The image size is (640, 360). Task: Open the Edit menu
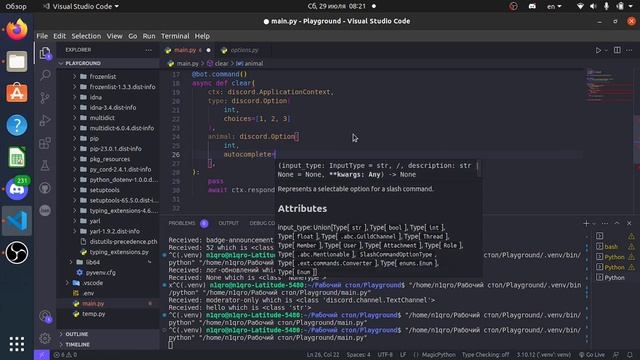[60, 36]
